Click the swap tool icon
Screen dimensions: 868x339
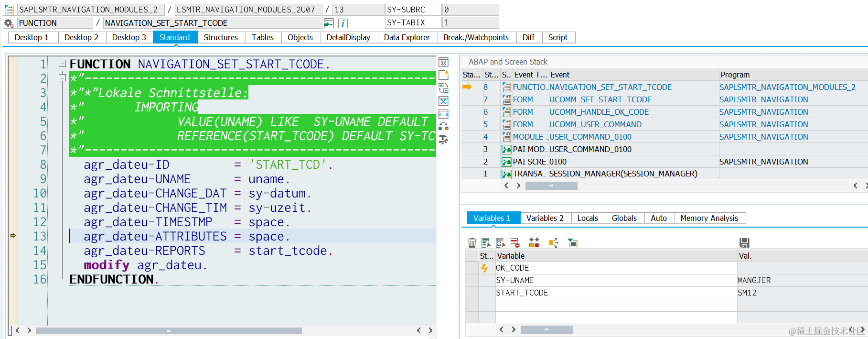[x=443, y=88]
